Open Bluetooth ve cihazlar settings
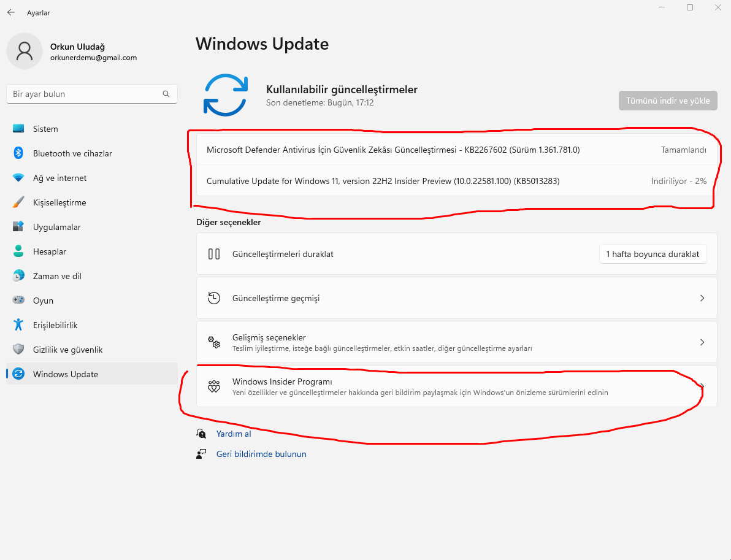The height and width of the screenshot is (560, 731). click(x=92, y=153)
